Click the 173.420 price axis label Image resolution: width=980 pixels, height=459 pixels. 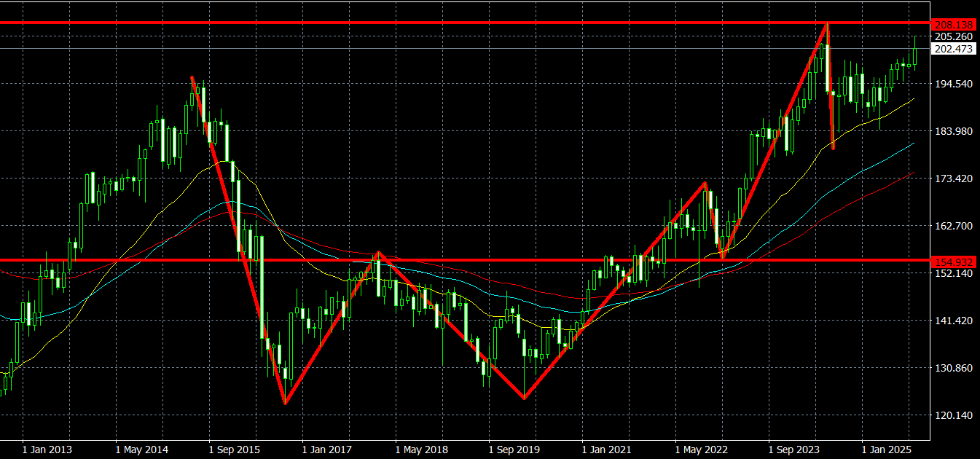pos(952,178)
